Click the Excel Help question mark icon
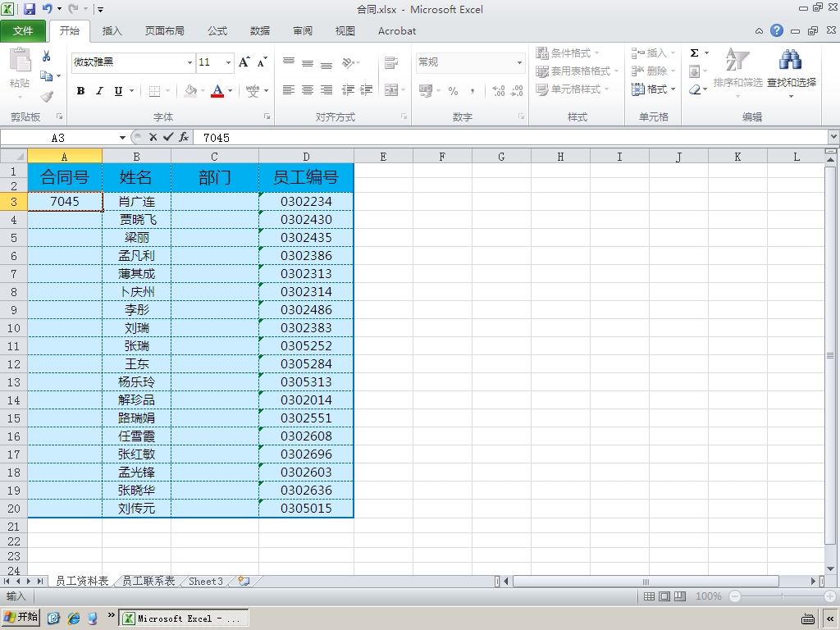Image resolution: width=840 pixels, height=630 pixels. click(x=777, y=30)
